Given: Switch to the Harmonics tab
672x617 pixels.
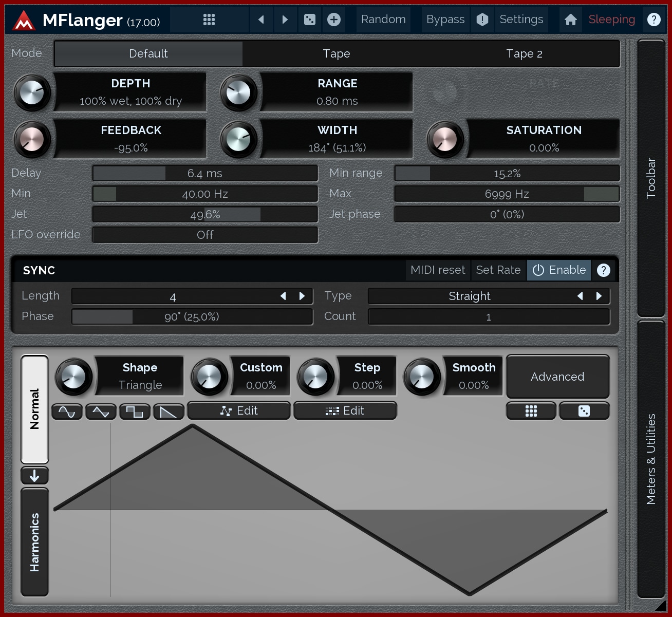Looking at the screenshot, I should point(34,541).
